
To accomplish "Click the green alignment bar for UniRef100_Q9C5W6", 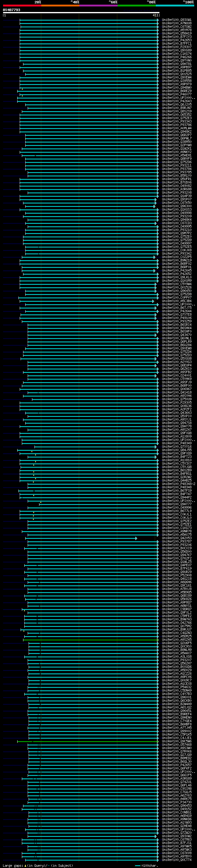I will [x=87, y=742].
